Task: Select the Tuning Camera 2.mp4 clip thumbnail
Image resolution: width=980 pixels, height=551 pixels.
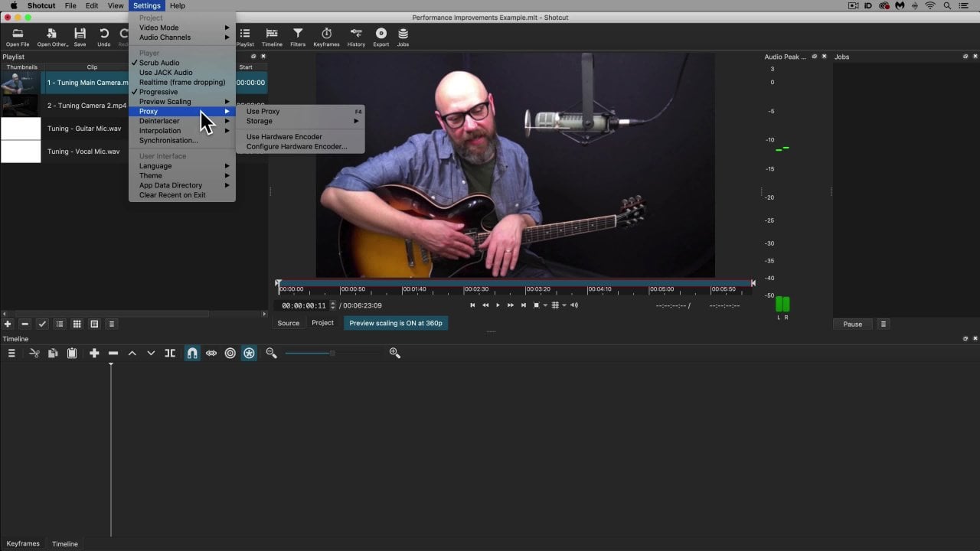Action: [21, 106]
